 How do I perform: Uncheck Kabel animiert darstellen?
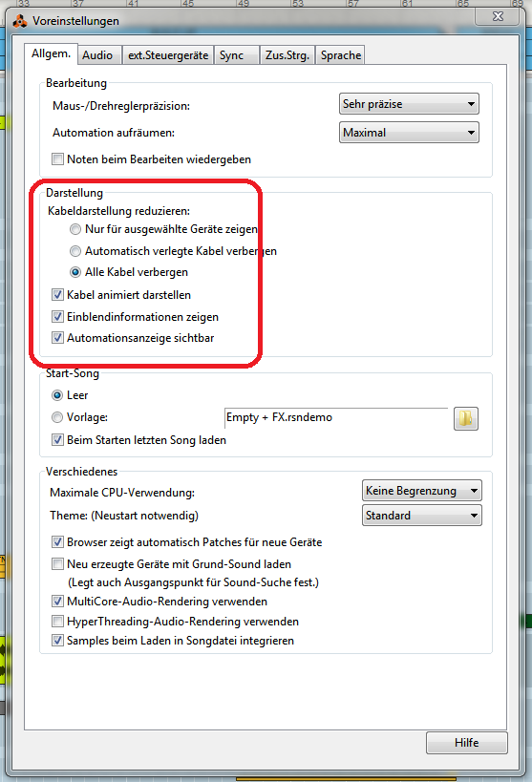(58, 295)
